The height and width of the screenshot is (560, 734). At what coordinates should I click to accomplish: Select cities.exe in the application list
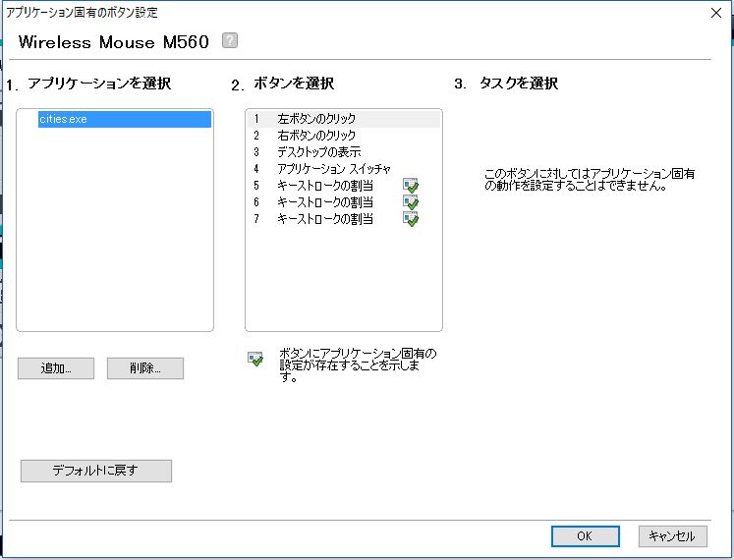tap(125, 119)
